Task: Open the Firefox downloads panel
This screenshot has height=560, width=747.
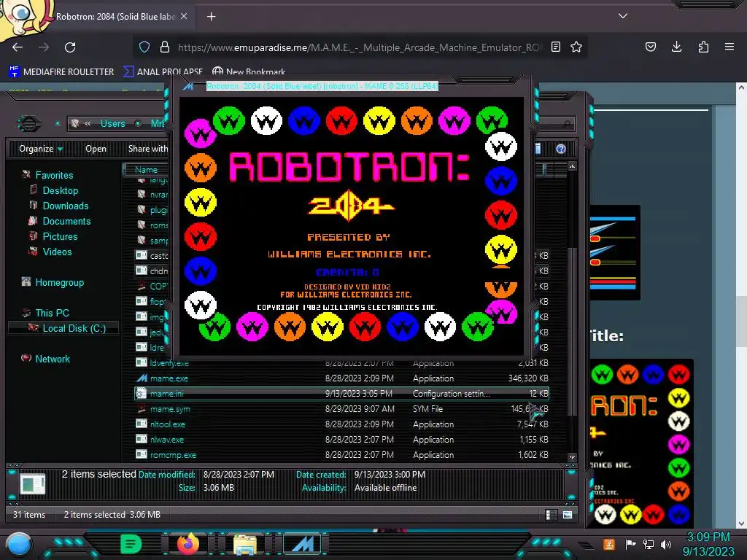Action: (x=676, y=47)
